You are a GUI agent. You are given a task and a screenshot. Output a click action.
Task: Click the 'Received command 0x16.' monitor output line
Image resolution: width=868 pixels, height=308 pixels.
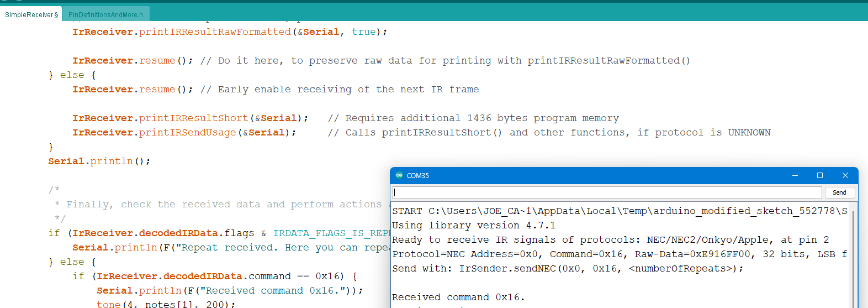pyautogui.click(x=458, y=297)
